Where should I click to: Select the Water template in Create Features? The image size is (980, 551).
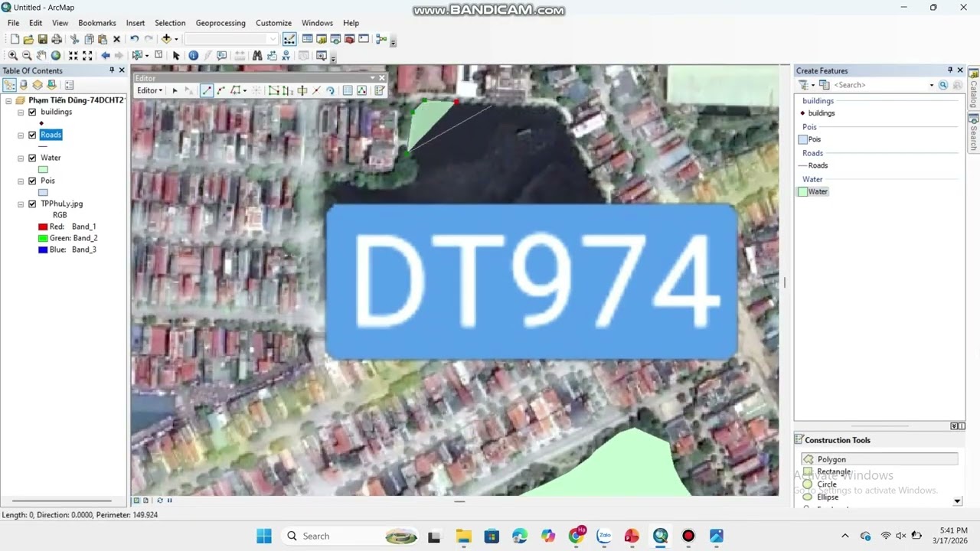coord(813,191)
